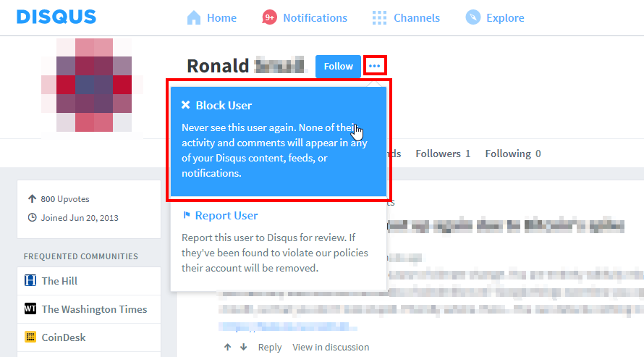Open the Home page icon
644x357 pixels.
pos(194,17)
